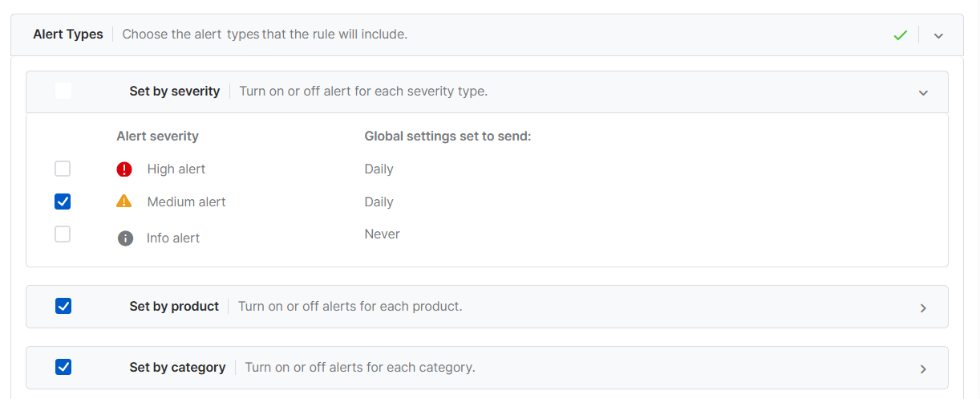Click the Alert Types section title
Screen dimensions: 980x399
point(68,35)
